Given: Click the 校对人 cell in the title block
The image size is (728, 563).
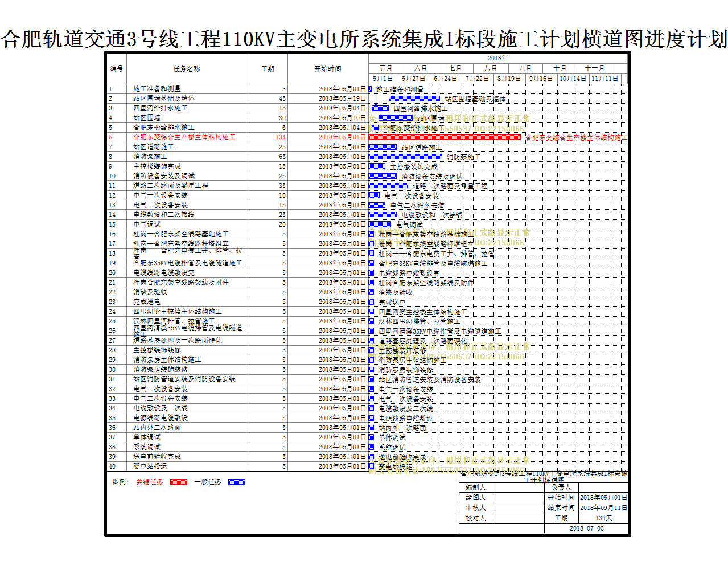Looking at the screenshot, I should pos(476,518).
